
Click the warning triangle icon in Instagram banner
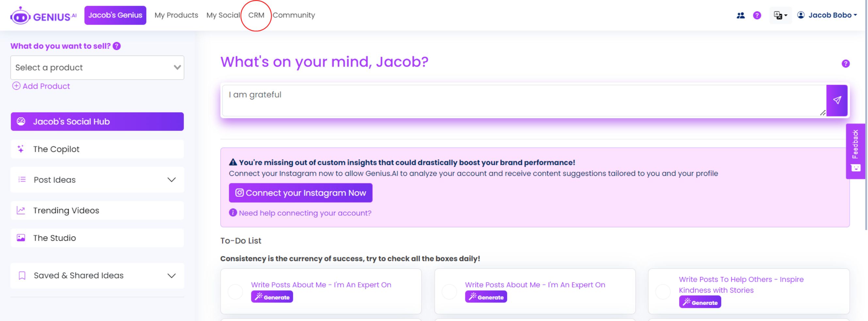pyautogui.click(x=233, y=162)
